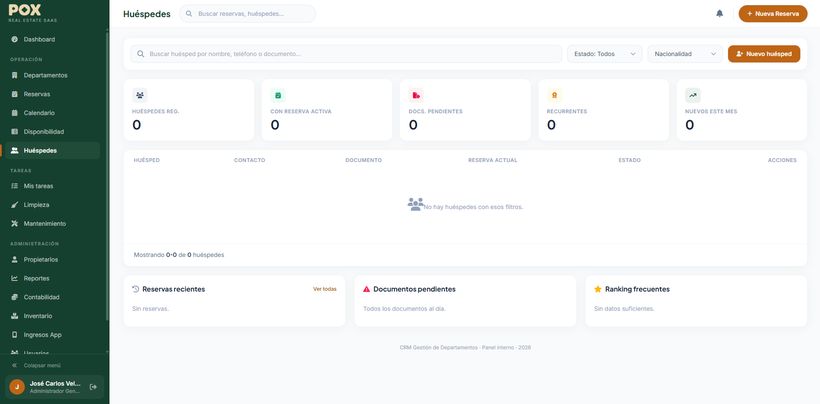Click the Con Reserva Activa card icon
Image resolution: width=820 pixels, height=404 pixels.
tap(278, 95)
